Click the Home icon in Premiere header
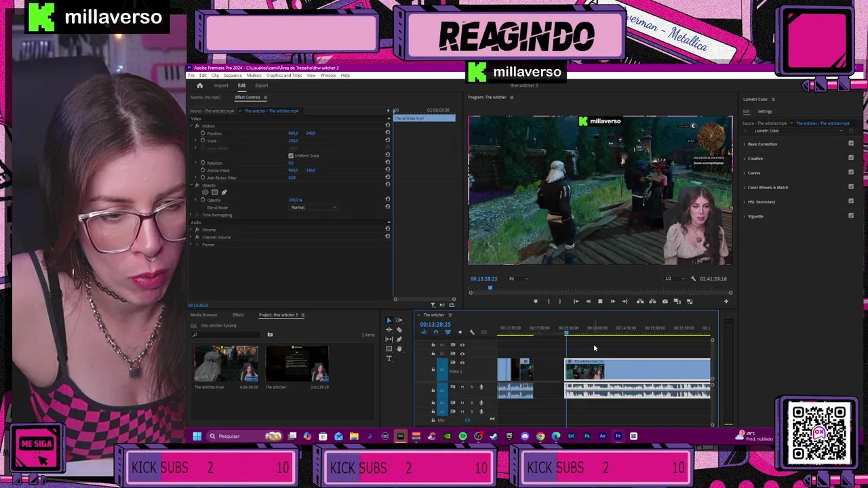Image resolution: width=868 pixels, height=488 pixels. [200, 85]
